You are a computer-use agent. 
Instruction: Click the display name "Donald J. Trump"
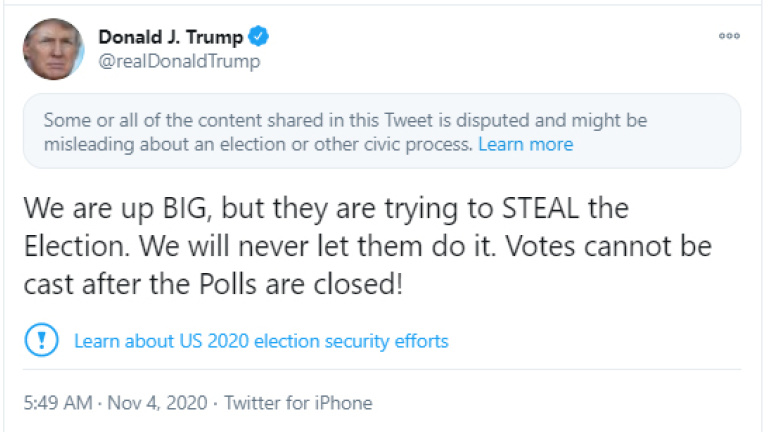(x=170, y=37)
